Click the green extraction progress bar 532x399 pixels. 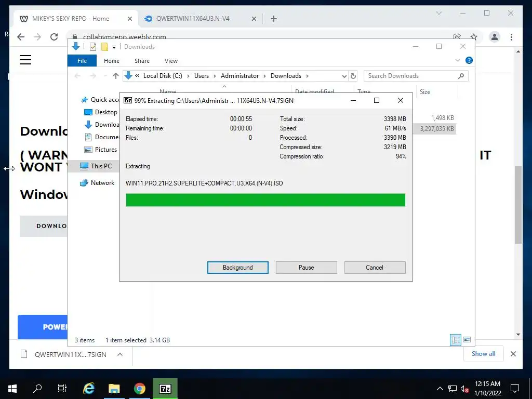tap(265, 200)
